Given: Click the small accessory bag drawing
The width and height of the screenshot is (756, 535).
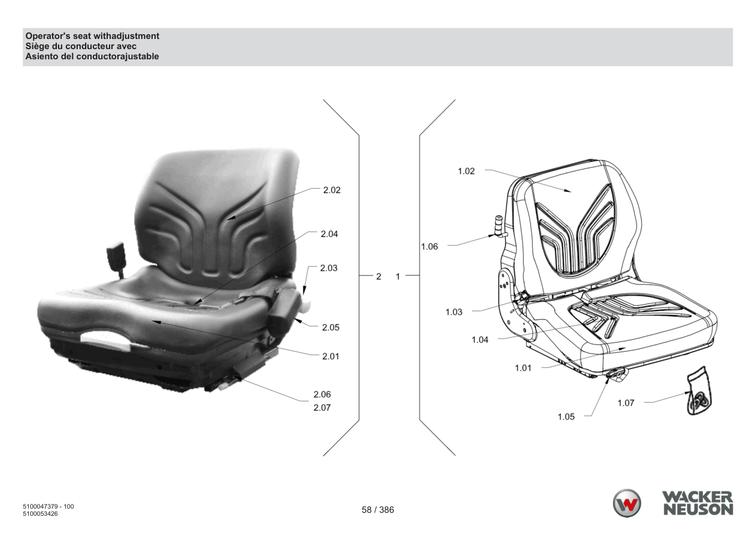Looking at the screenshot, I should coord(699,392).
